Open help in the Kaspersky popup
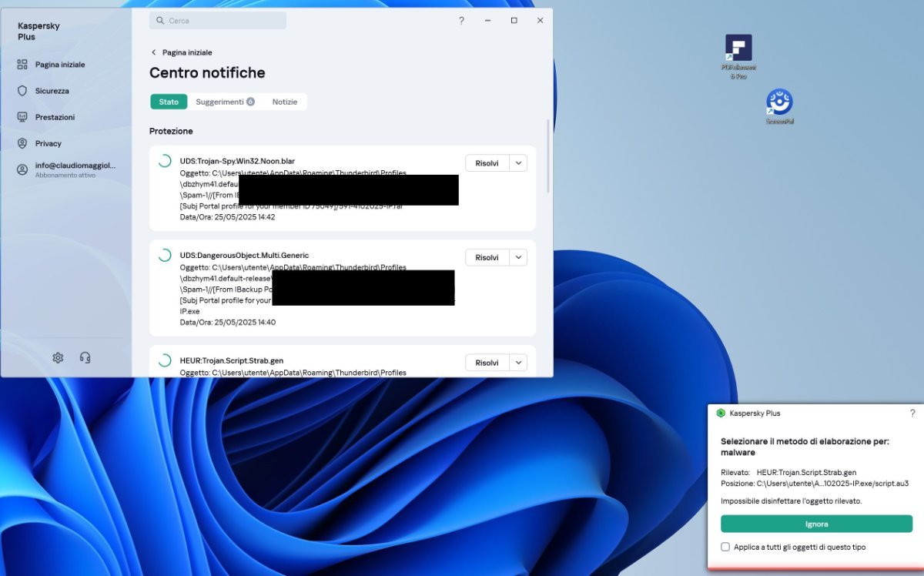The image size is (924, 576). coord(912,414)
